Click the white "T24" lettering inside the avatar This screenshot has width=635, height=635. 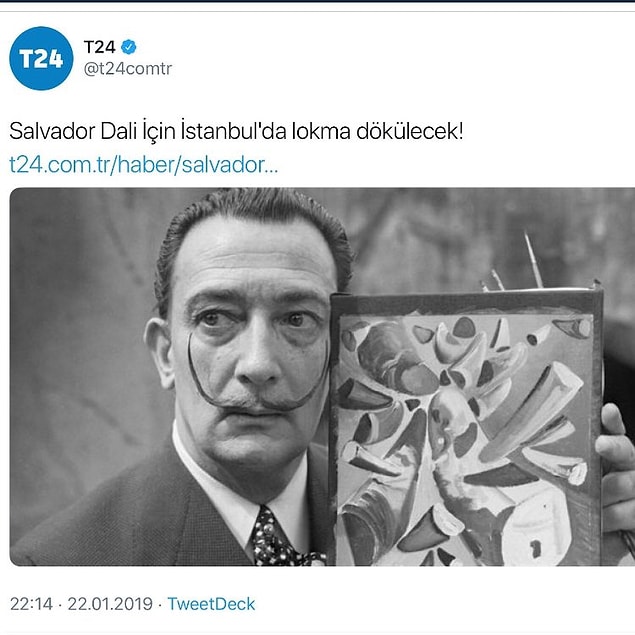coord(41,59)
